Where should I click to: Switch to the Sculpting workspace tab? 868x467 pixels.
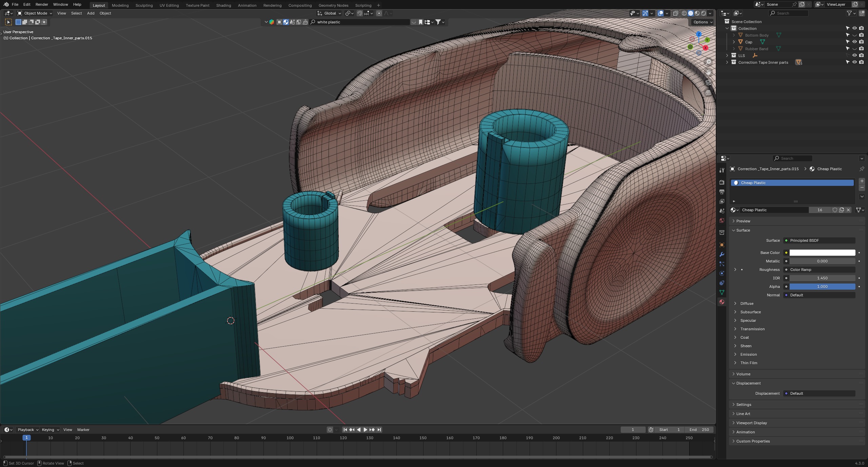click(144, 5)
